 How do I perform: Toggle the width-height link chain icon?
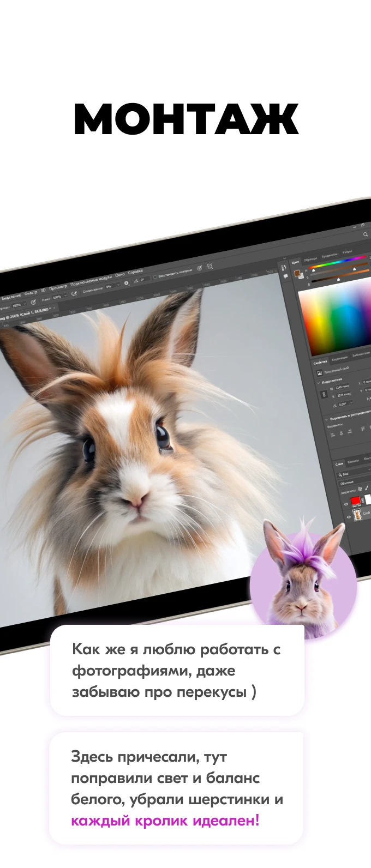click(x=324, y=394)
